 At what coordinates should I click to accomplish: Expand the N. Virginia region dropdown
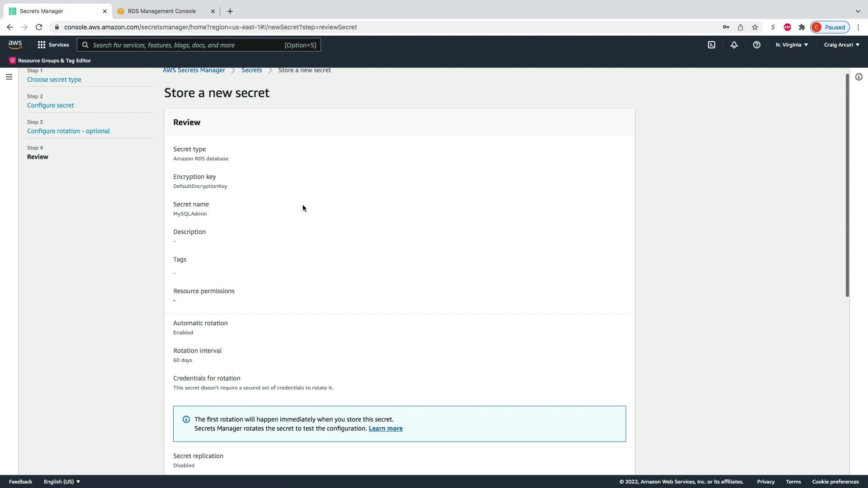[792, 45]
